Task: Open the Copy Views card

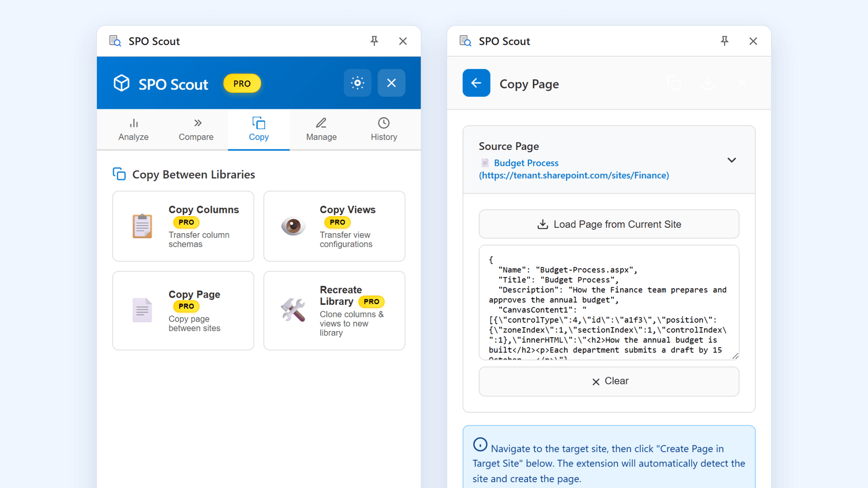Action: (334, 226)
